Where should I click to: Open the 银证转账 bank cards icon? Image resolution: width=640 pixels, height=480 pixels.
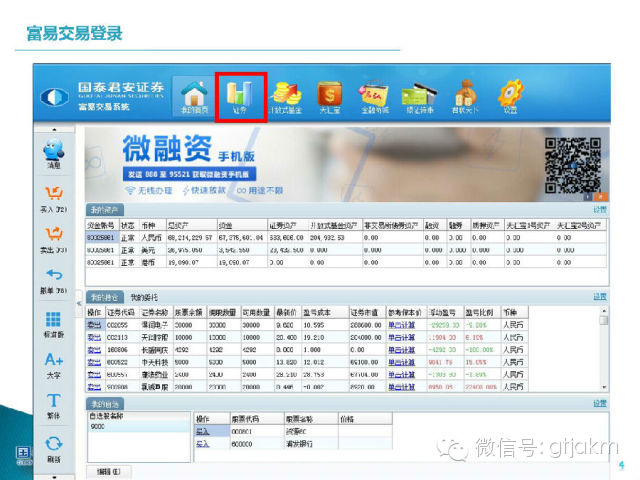click(x=420, y=98)
